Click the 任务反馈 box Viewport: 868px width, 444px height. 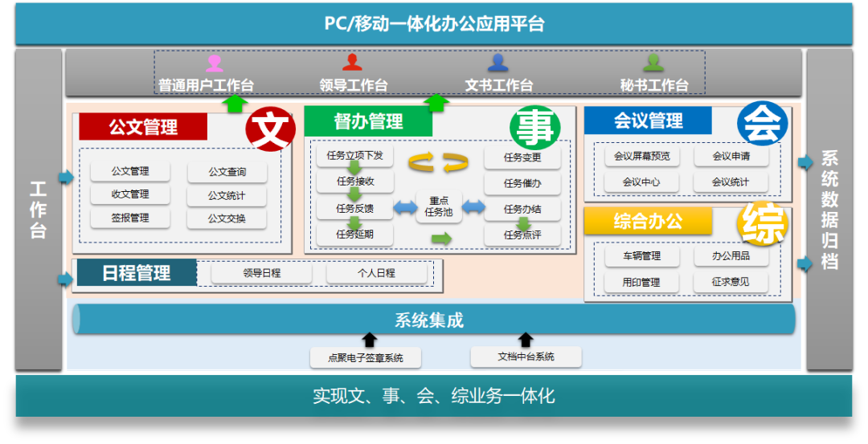coord(355,208)
